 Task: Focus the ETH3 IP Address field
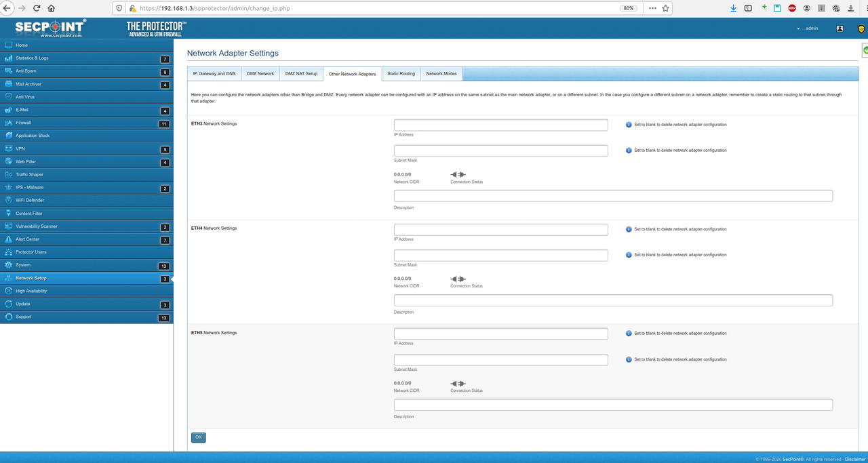(500, 125)
